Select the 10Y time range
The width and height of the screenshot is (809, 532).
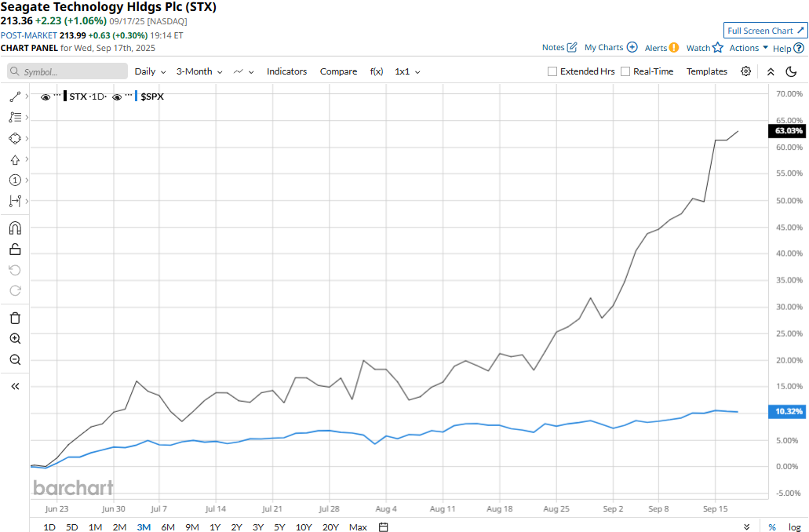(304, 527)
